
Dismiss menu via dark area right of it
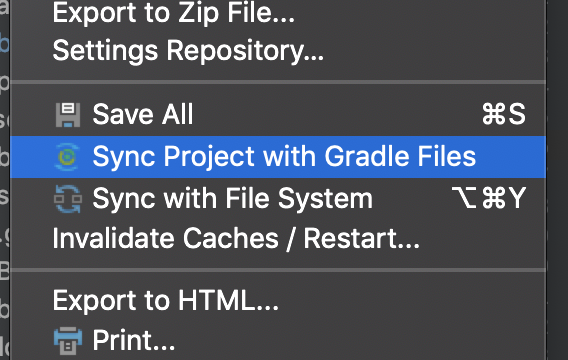point(557,180)
